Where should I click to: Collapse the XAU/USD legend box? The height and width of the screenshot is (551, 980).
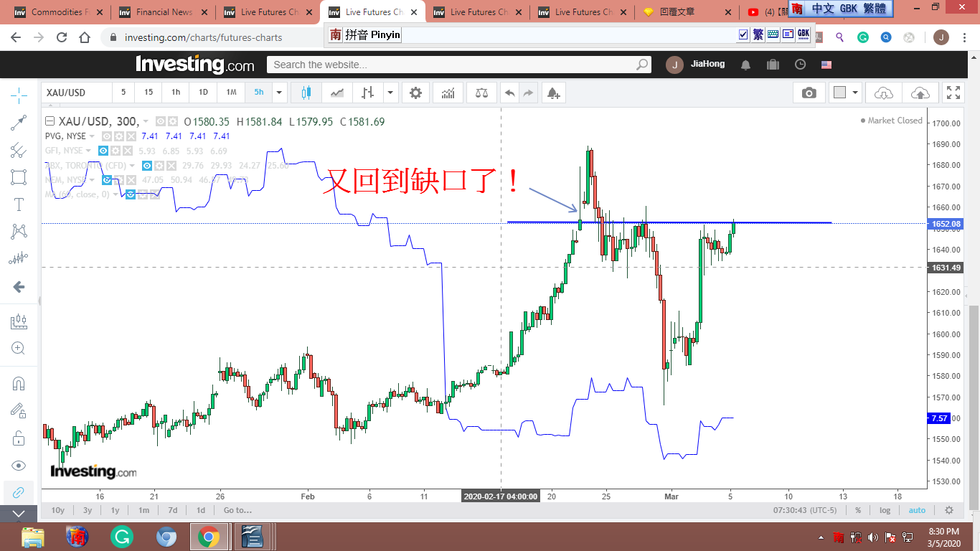point(50,122)
